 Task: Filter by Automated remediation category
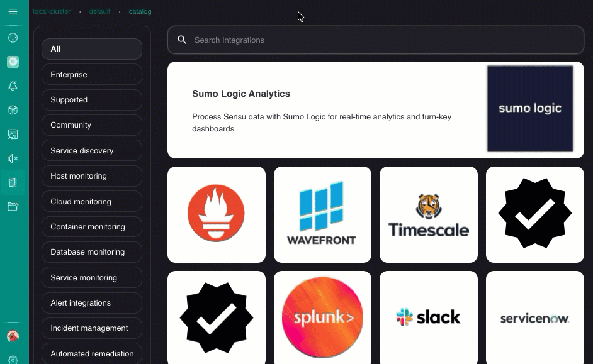[92, 354]
